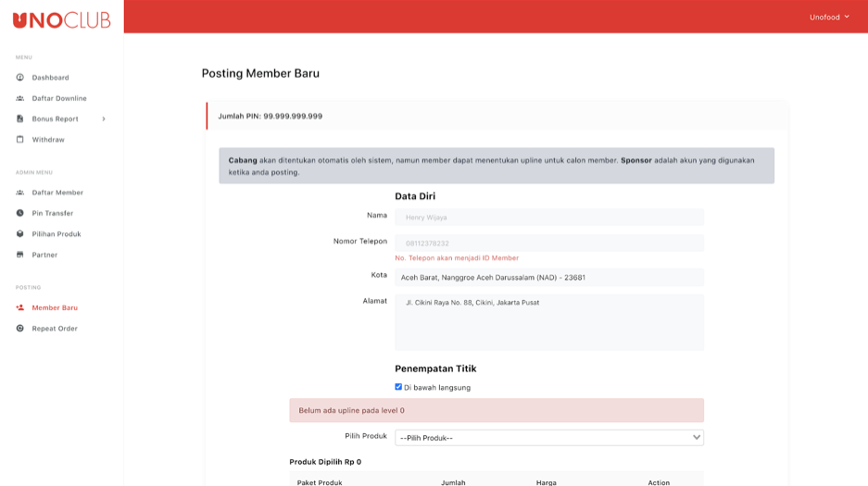Image resolution: width=868 pixels, height=486 pixels.
Task: Open the Unofood account dropdown
Action: pyautogui.click(x=829, y=17)
